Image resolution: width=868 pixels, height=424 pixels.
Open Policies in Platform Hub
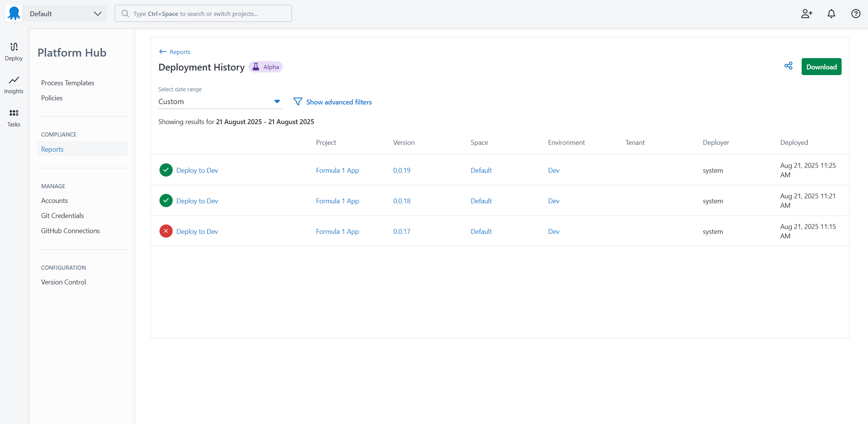point(52,98)
